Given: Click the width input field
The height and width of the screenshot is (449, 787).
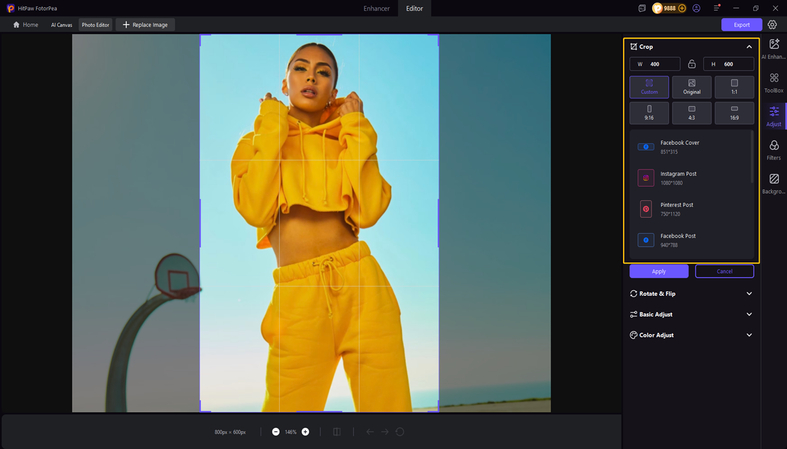Looking at the screenshot, I should coord(655,64).
